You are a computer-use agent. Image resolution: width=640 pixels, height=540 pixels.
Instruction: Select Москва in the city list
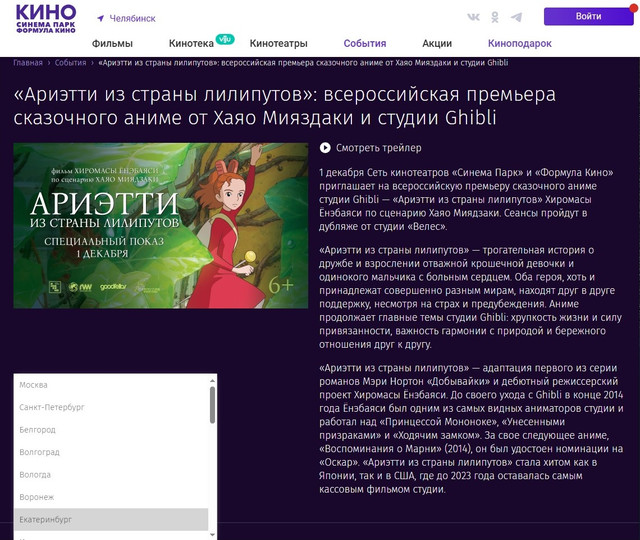click(x=111, y=385)
